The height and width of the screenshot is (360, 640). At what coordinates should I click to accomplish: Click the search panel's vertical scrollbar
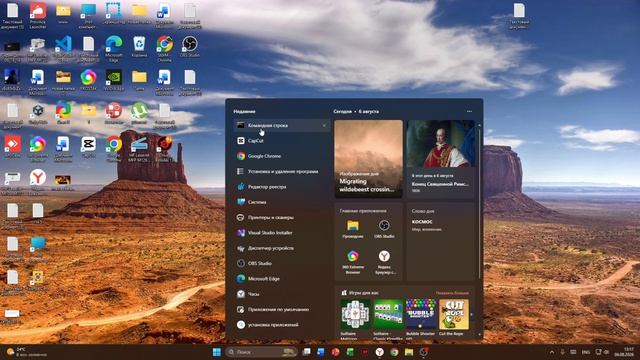click(x=480, y=204)
